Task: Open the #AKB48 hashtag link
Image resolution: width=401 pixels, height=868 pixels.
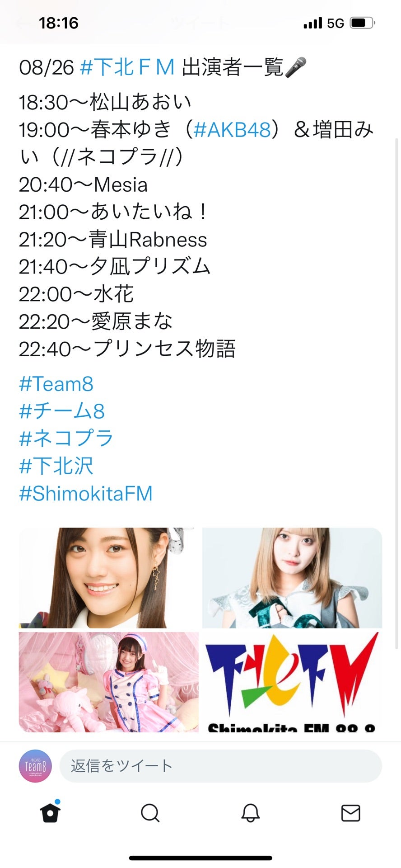Action: 233,130
